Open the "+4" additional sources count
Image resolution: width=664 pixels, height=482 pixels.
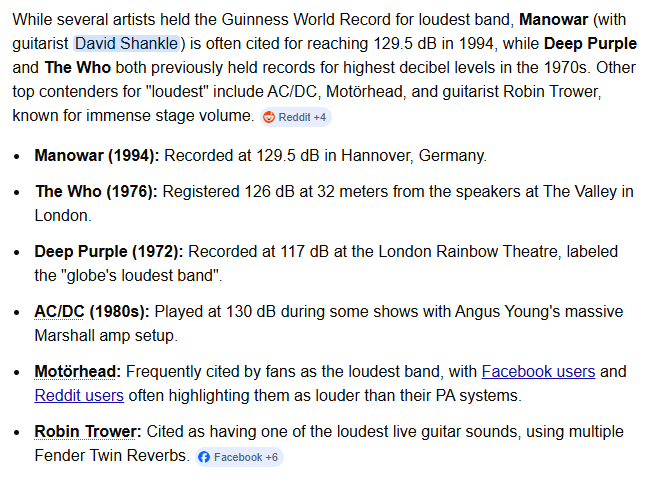point(319,117)
